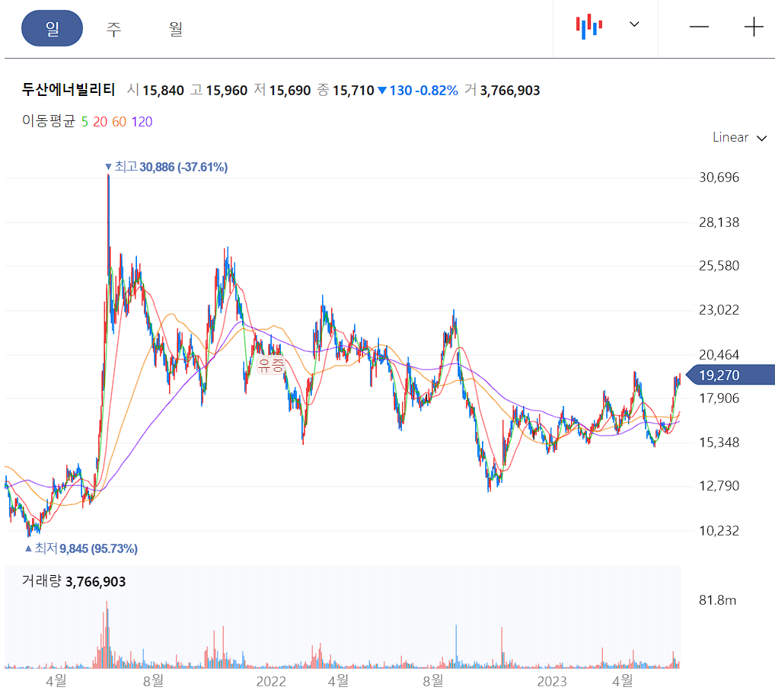Viewport: 775px width, 700px height.
Task: Click the 2022 label on time axis
Action: click(271, 682)
